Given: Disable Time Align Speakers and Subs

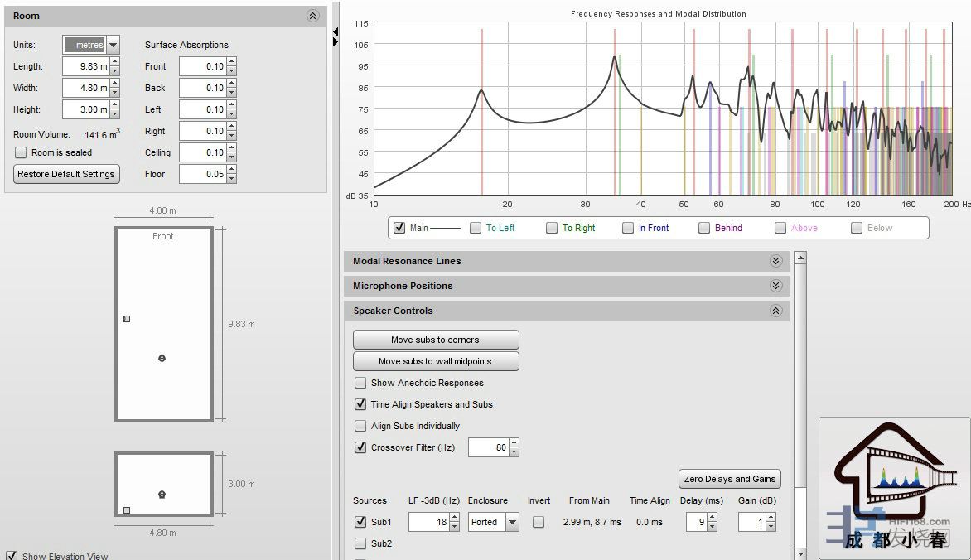Looking at the screenshot, I should (x=360, y=404).
